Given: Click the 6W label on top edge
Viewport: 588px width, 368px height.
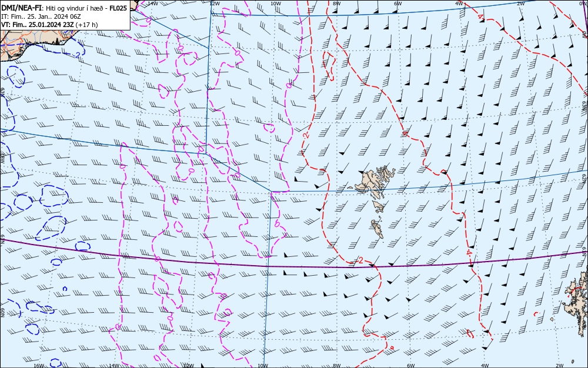Looking at the screenshot, I should pos(398,3).
